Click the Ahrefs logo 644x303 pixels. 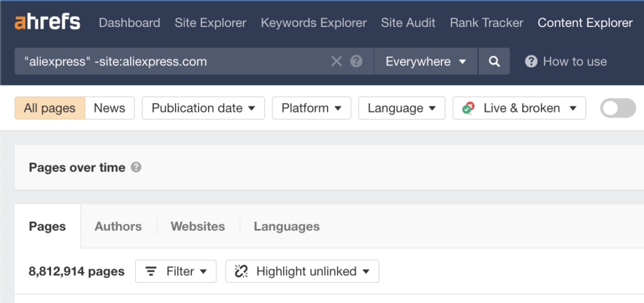pyautogui.click(x=47, y=22)
